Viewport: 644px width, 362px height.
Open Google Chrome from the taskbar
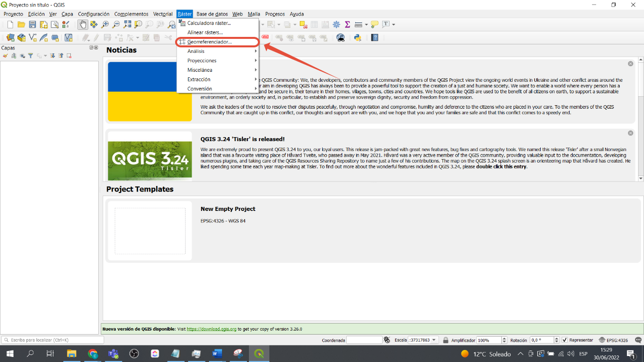[x=93, y=354]
